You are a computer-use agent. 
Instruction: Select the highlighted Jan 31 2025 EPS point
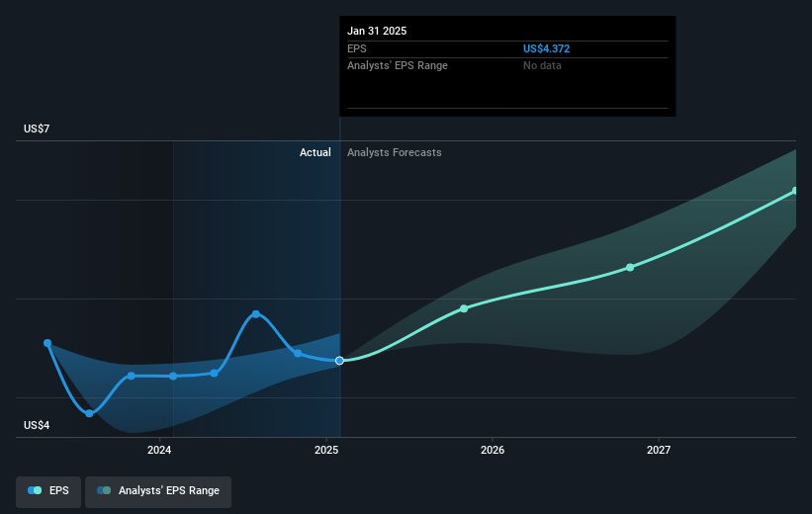click(339, 360)
